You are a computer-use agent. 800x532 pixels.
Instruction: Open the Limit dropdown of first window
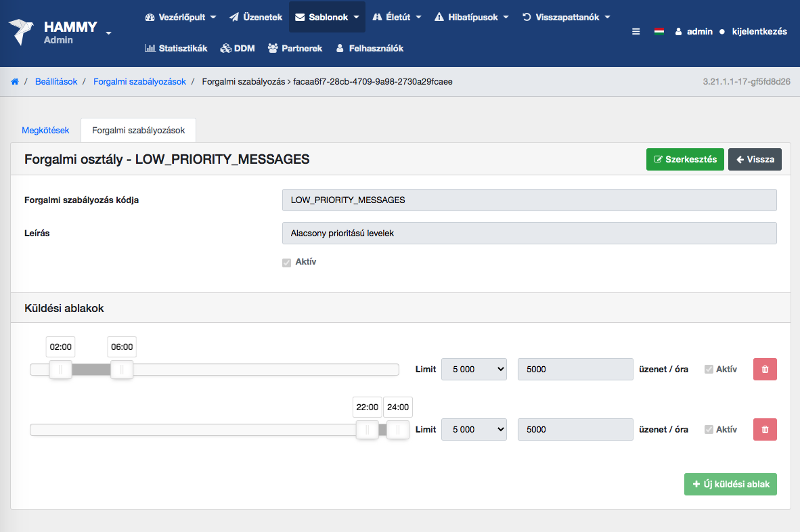click(474, 370)
